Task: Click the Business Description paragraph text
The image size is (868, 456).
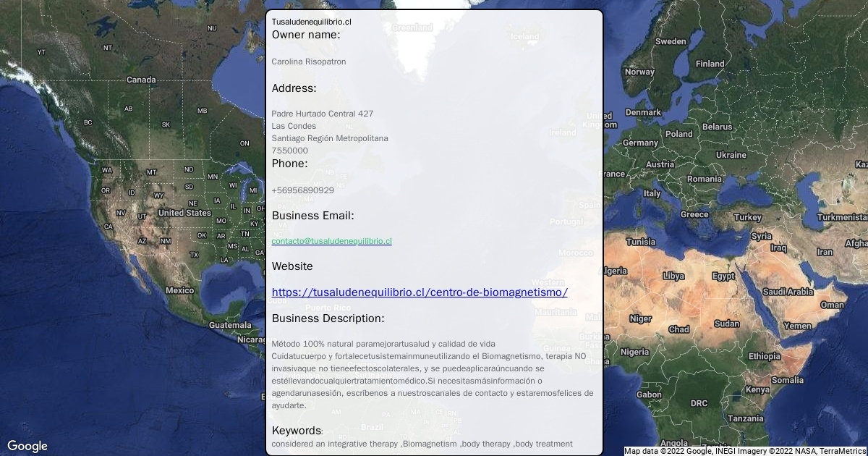Action: point(433,374)
